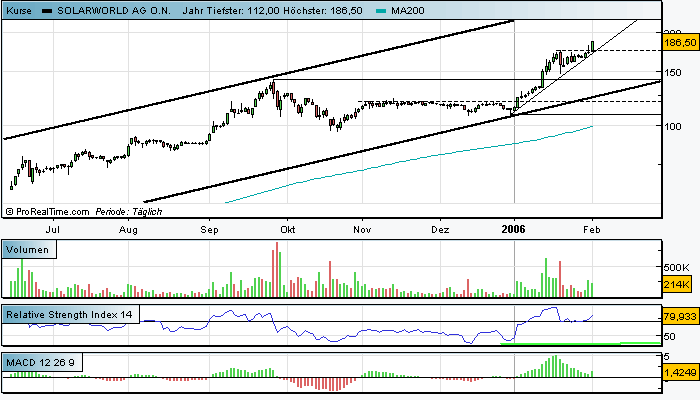This screenshot has width=700, height=400.
Task: Click the yellow 79,933 RSI tag
Action: pyautogui.click(x=680, y=317)
